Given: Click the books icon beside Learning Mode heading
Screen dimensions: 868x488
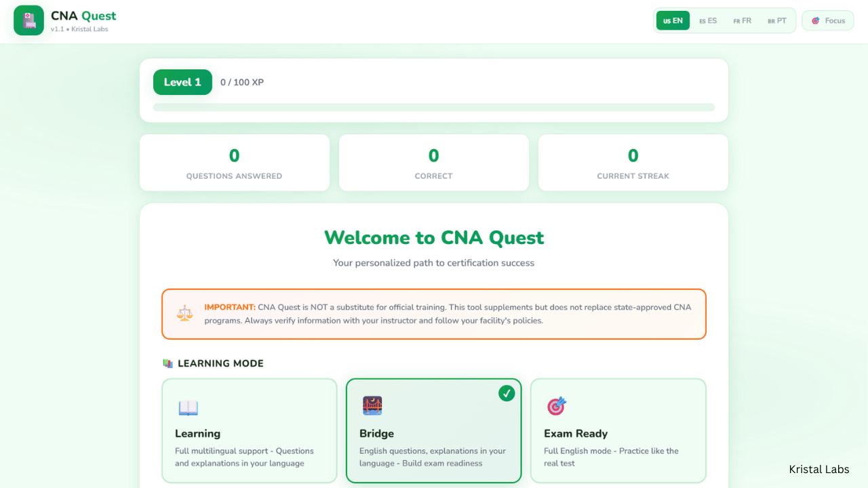Looking at the screenshot, I should (168, 364).
